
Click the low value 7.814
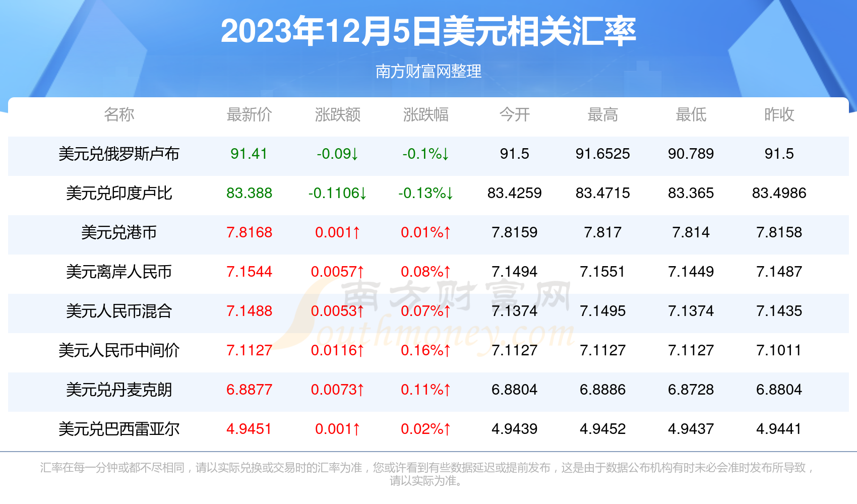point(691,232)
